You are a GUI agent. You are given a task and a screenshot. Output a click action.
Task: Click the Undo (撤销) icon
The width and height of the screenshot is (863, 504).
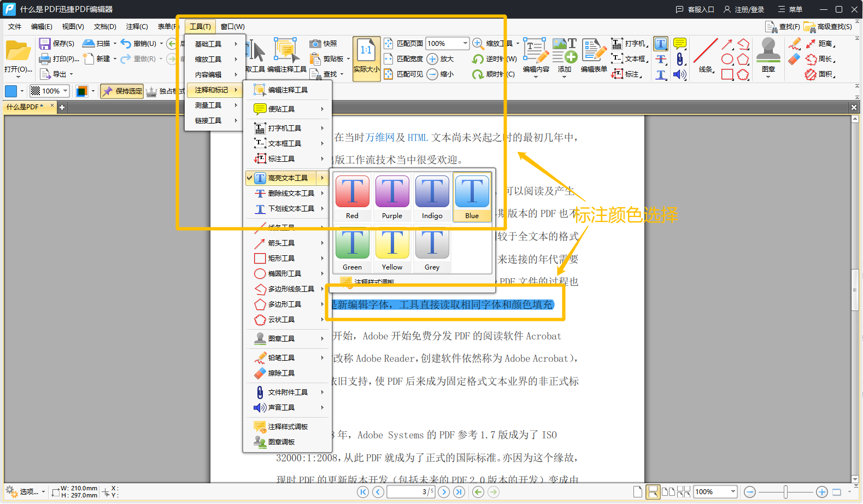click(126, 43)
